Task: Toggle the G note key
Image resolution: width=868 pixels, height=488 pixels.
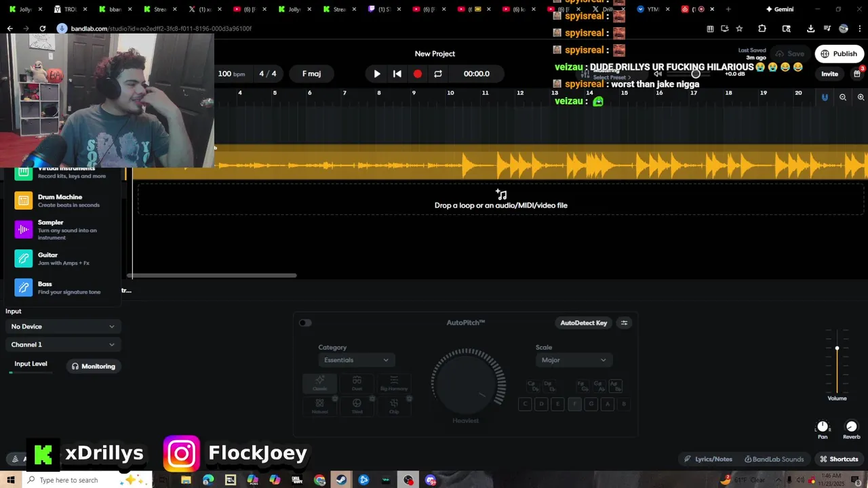Action: click(x=591, y=404)
